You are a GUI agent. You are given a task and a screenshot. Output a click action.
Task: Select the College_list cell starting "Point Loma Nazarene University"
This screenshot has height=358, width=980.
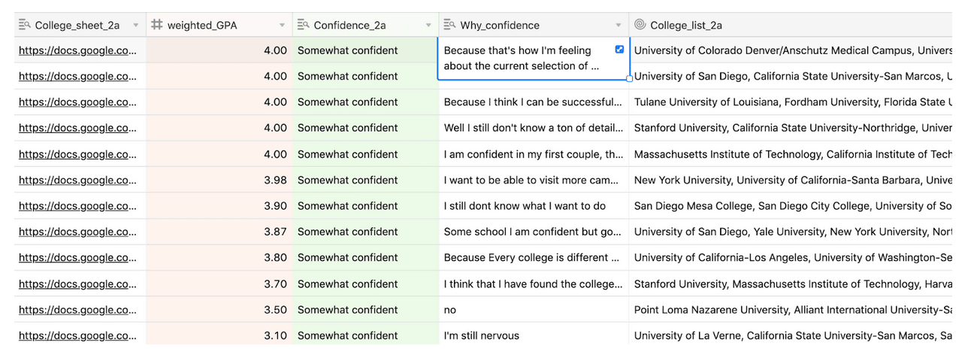(791, 310)
